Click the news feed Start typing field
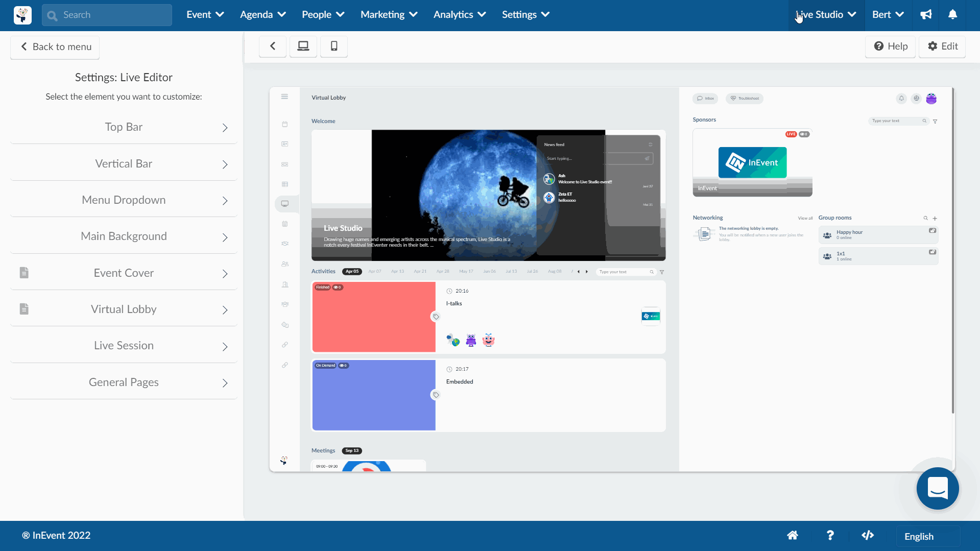The image size is (980, 551). pyautogui.click(x=599, y=158)
